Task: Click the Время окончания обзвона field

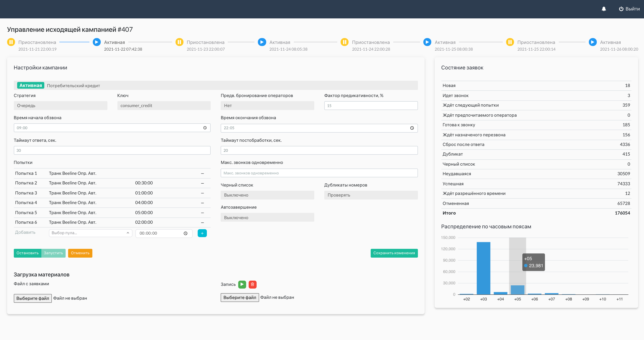Action: [319, 128]
